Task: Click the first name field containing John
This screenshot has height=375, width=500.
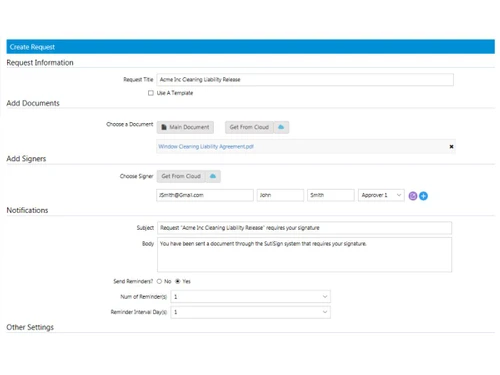Action: click(x=280, y=195)
